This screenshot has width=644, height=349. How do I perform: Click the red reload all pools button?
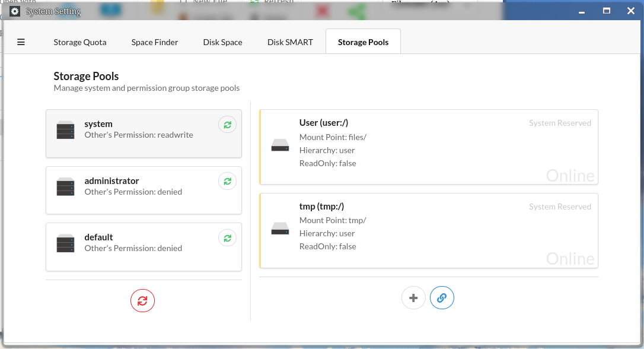click(x=142, y=301)
